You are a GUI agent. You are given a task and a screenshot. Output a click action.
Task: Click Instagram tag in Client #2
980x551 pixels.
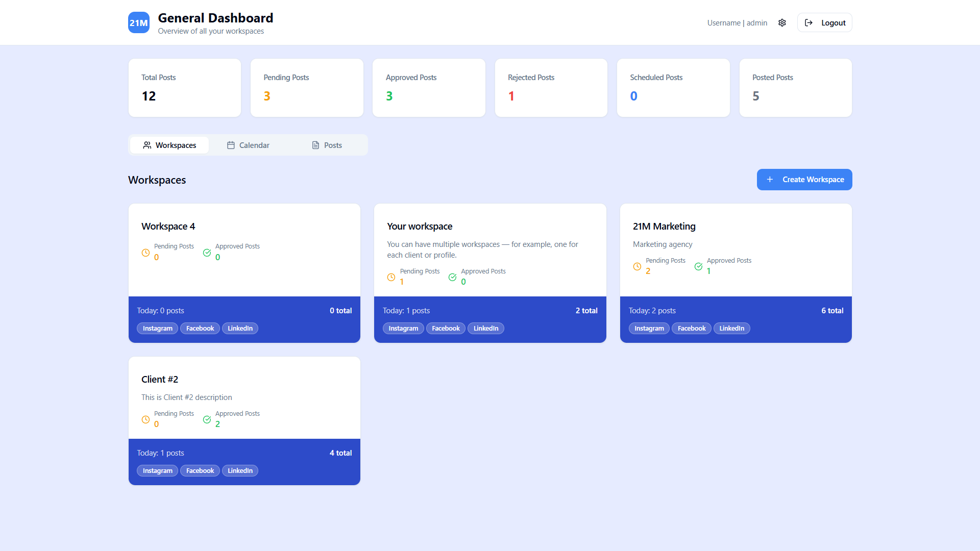click(157, 470)
